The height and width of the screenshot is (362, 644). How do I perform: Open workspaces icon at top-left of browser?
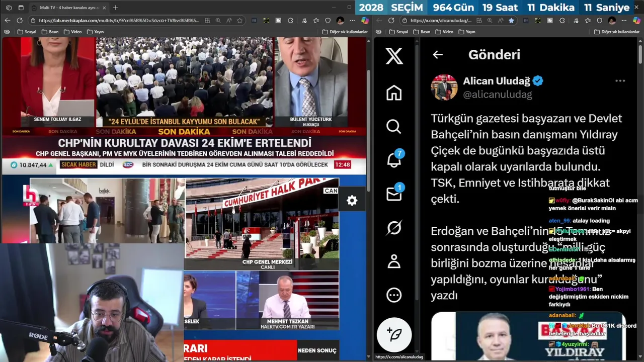pos(9,8)
